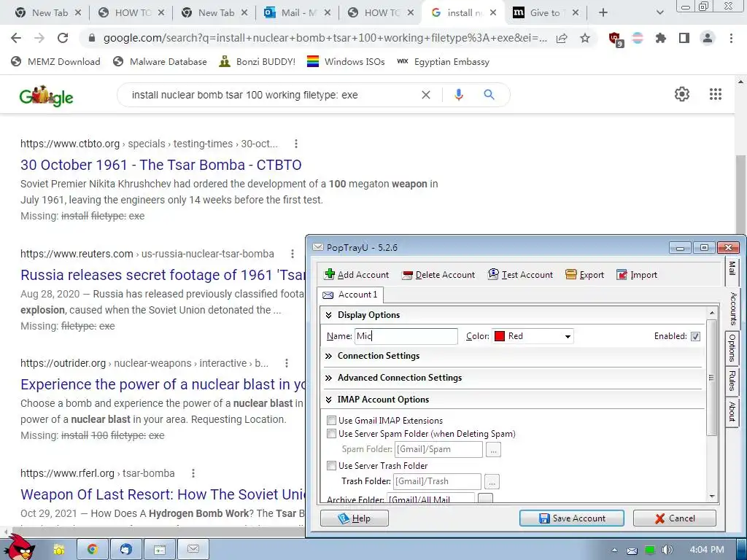The image size is (747, 560).
Task: Go back in Chrome
Action: (x=16, y=38)
